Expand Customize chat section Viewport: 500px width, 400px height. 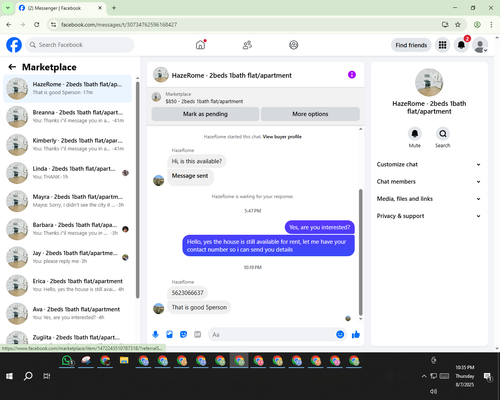tap(429, 164)
